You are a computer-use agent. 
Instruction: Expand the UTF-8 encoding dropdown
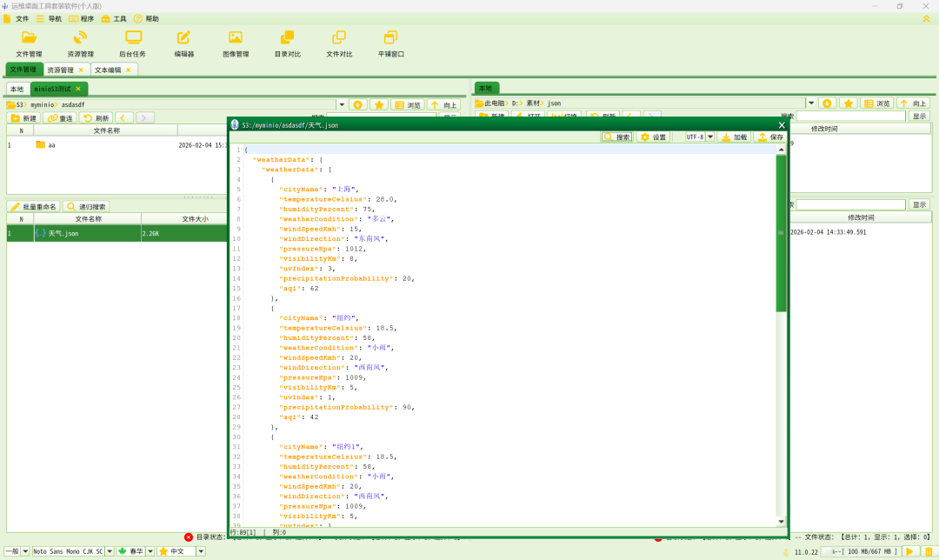(709, 137)
